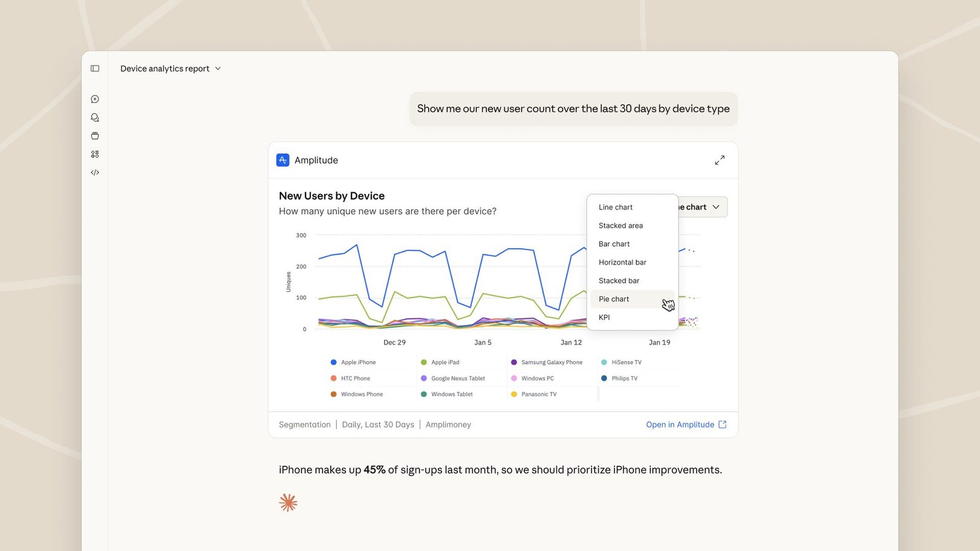Start a new chat via plus icon

pyautogui.click(x=95, y=99)
